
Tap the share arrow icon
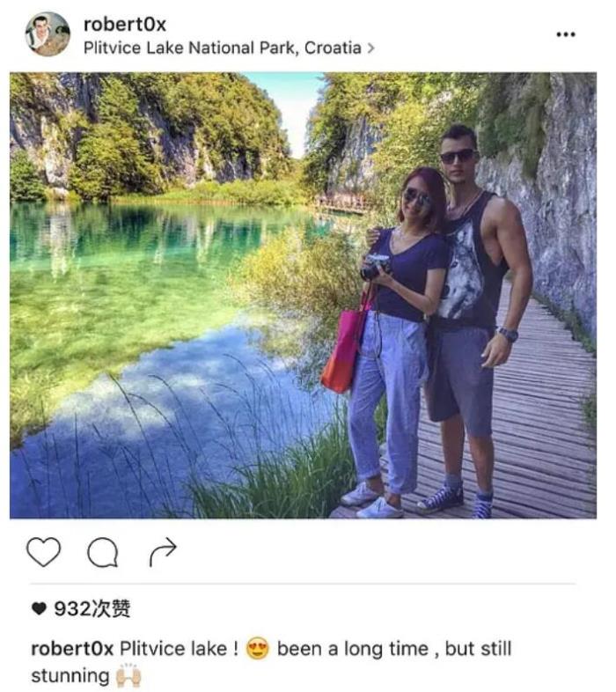click(x=163, y=552)
